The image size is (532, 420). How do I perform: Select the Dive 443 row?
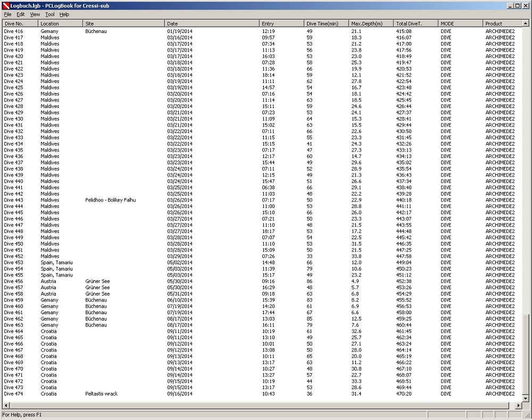262,200
